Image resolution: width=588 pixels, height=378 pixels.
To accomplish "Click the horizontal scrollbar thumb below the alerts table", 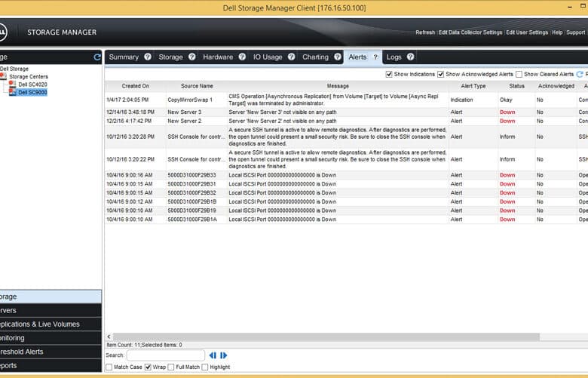I will 326,337.
